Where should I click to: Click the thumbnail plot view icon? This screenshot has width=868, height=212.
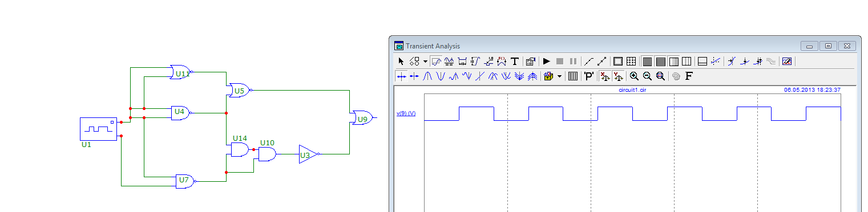787,61
